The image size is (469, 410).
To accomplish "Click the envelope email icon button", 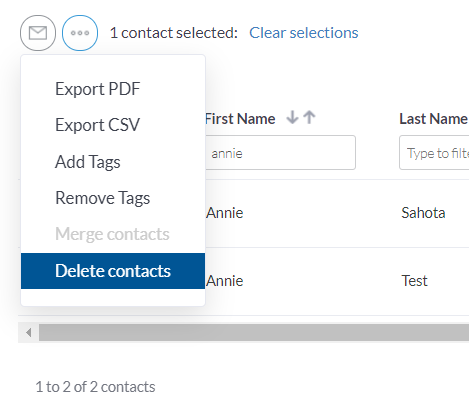I will click(38, 33).
